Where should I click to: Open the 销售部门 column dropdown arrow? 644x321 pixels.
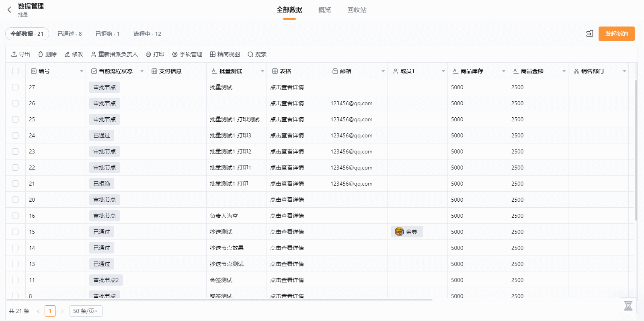pyautogui.click(x=624, y=71)
